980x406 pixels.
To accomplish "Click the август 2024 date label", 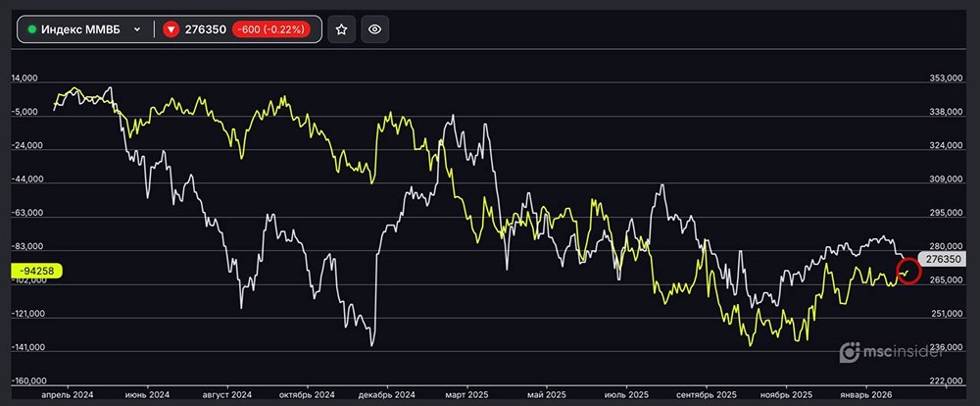I will point(227,395).
